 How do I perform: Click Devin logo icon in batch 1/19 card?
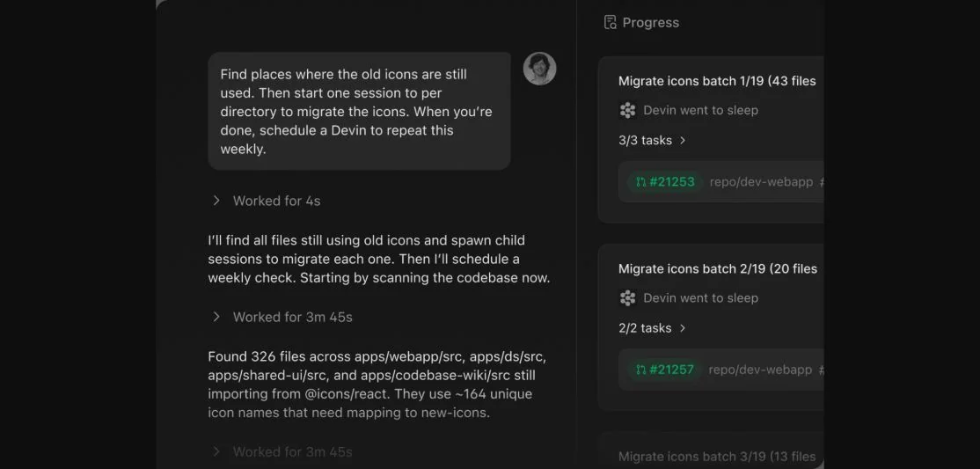627,111
